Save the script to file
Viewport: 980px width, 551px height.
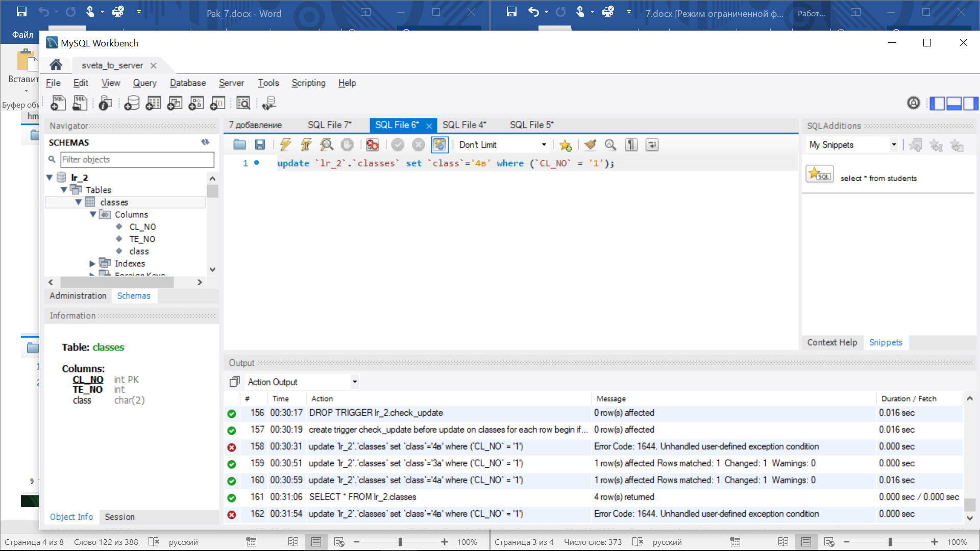click(260, 145)
